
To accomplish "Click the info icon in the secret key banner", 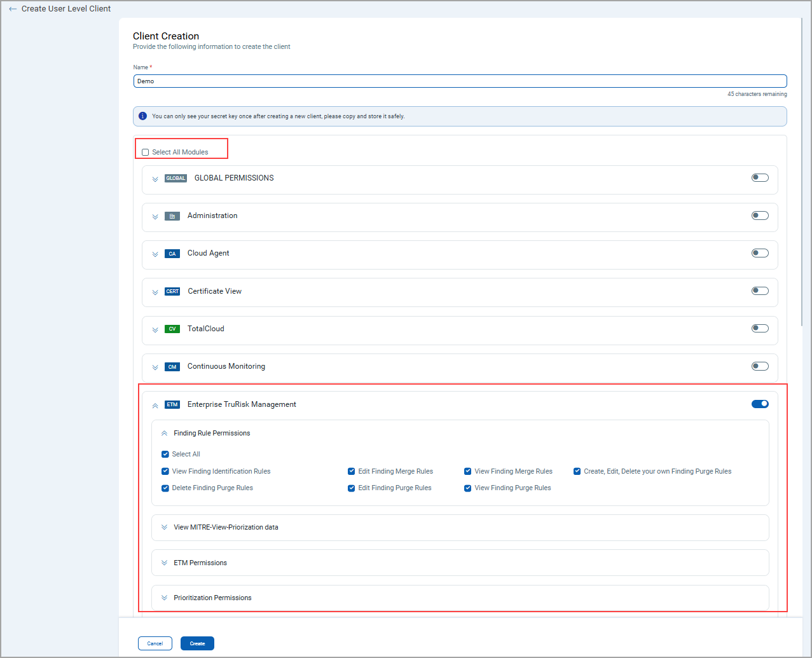I will tap(142, 116).
